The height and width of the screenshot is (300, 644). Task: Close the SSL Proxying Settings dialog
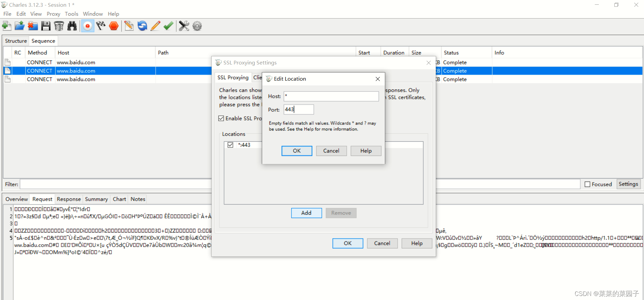click(429, 63)
